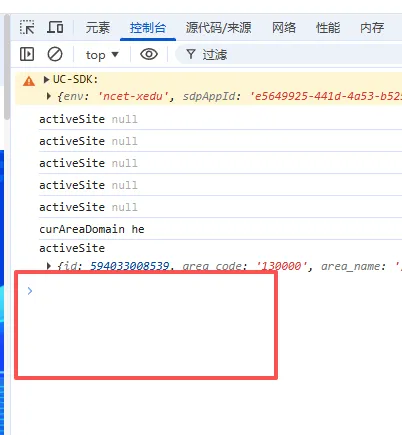This screenshot has width=402, height=435.
Task: Focus the 过滤 filter input field
Action: tap(289, 54)
